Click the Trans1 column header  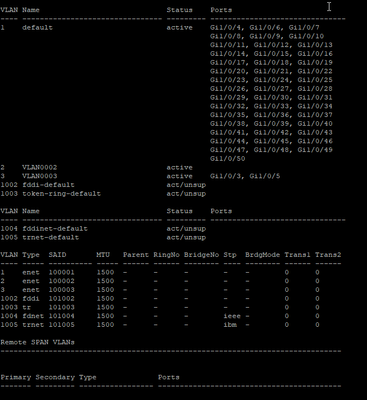click(x=297, y=255)
